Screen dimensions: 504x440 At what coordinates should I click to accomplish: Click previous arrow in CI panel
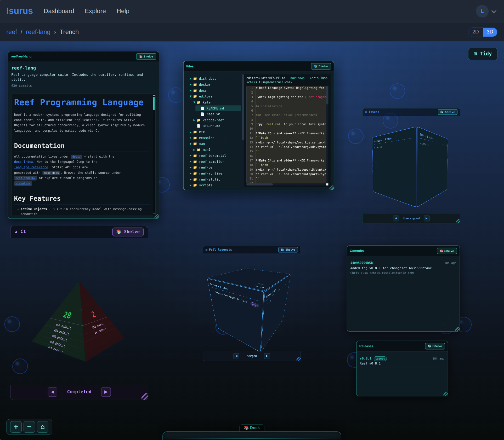point(53,392)
